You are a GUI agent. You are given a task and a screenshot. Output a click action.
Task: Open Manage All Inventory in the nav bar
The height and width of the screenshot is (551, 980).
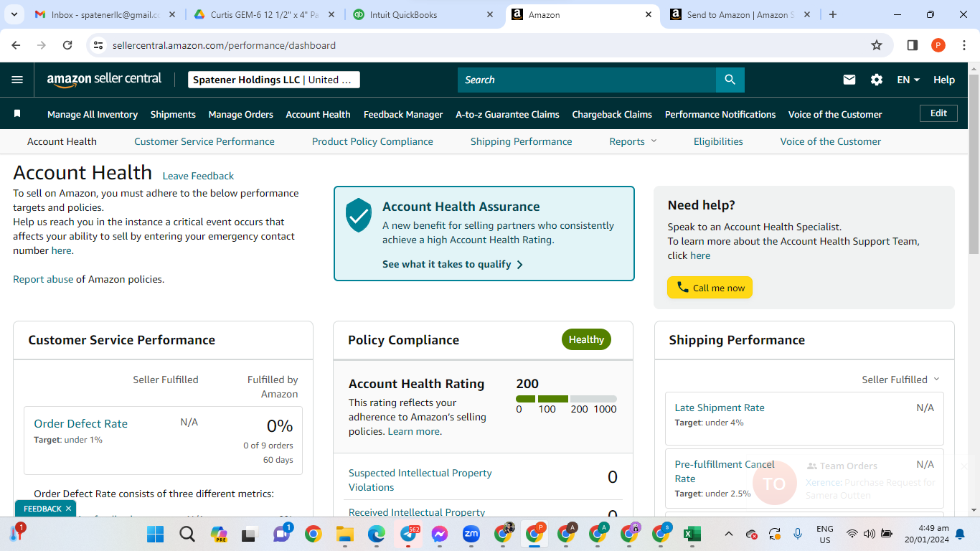click(x=93, y=114)
